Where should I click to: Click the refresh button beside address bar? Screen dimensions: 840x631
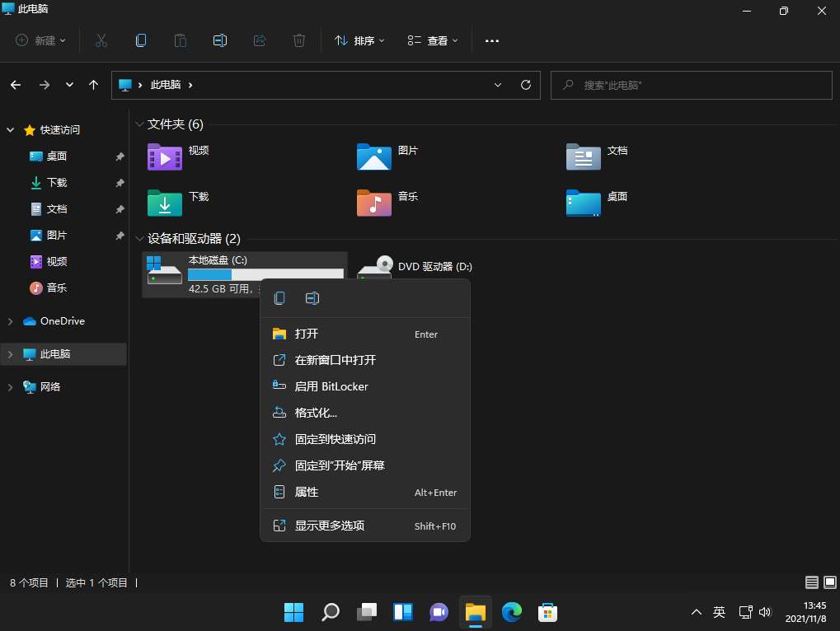525,85
